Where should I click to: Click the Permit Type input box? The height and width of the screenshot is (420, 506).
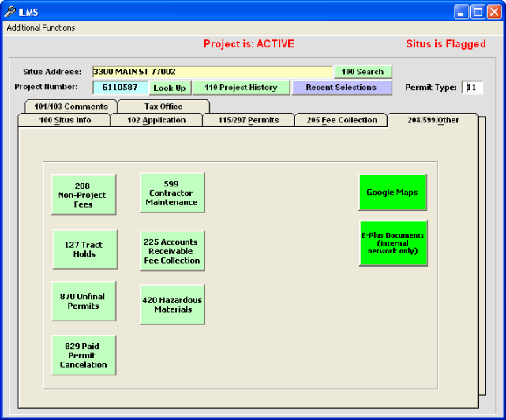click(x=472, y=88)
